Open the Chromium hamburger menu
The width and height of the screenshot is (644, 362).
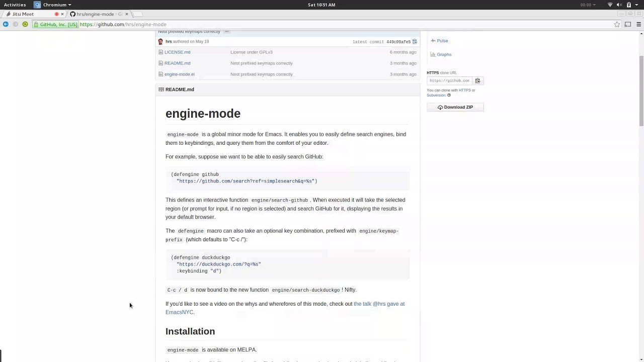[639, 24]
